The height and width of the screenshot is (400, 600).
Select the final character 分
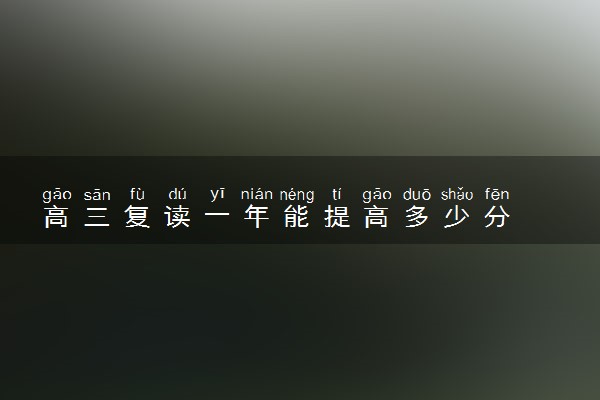click(x=497, y=217)
